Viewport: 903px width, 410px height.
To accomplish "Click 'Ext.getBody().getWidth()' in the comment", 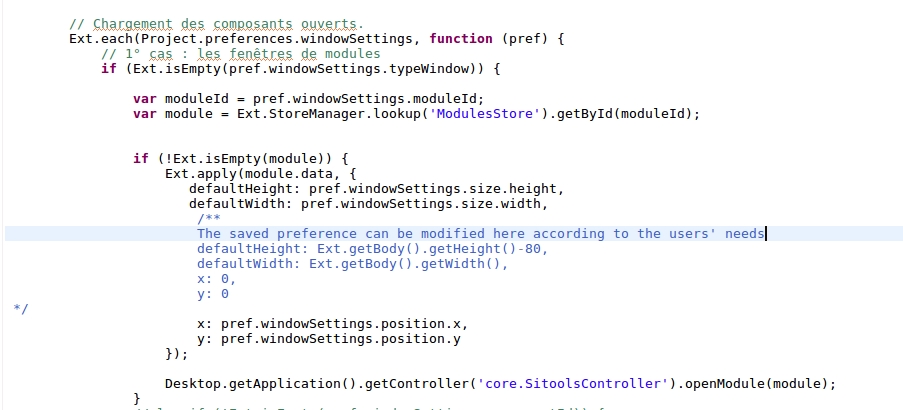I will pyautogui.click(x=405, y=264).
